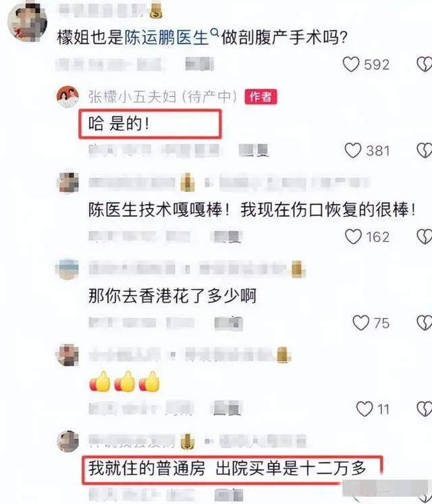The image size is (432, 504).
Task: Dislike the author's reply with broken heart
Action: point(425,150)
